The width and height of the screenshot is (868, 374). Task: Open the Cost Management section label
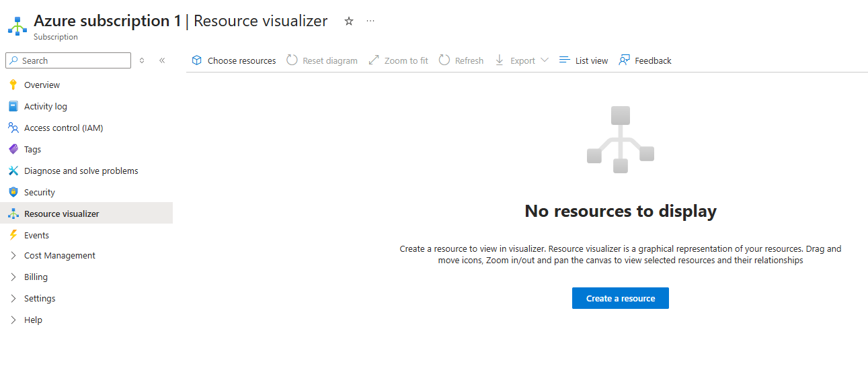(60, 255)
